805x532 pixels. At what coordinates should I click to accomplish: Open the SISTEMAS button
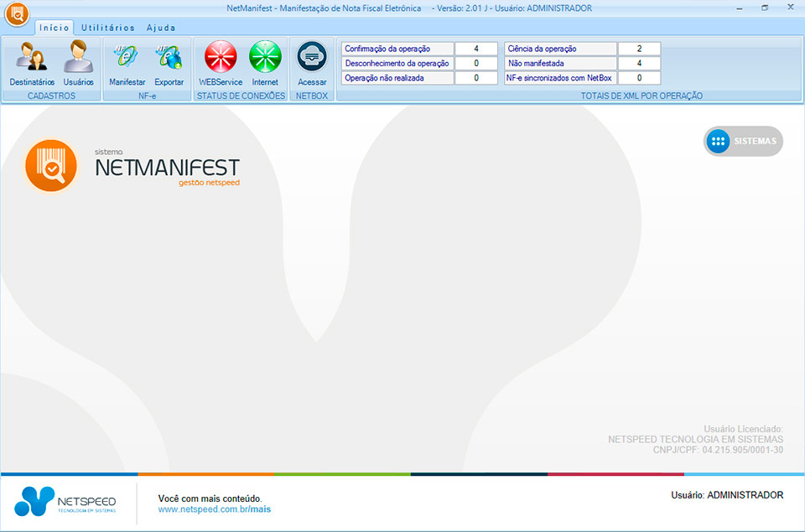[743, 141]
